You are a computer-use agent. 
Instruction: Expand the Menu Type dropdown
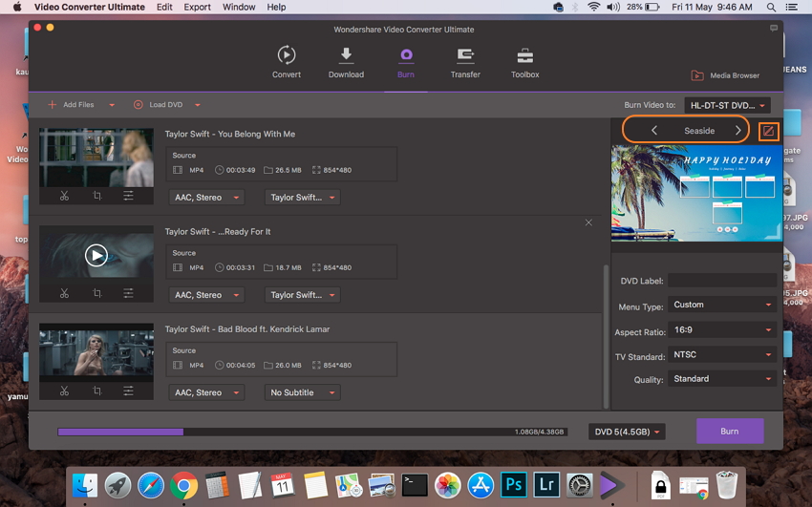721,306
